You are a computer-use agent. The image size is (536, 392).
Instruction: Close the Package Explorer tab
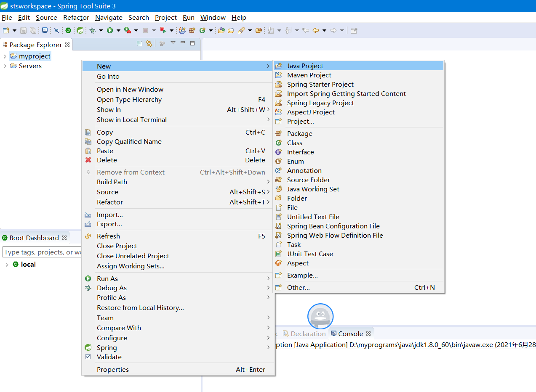point(67,44)
